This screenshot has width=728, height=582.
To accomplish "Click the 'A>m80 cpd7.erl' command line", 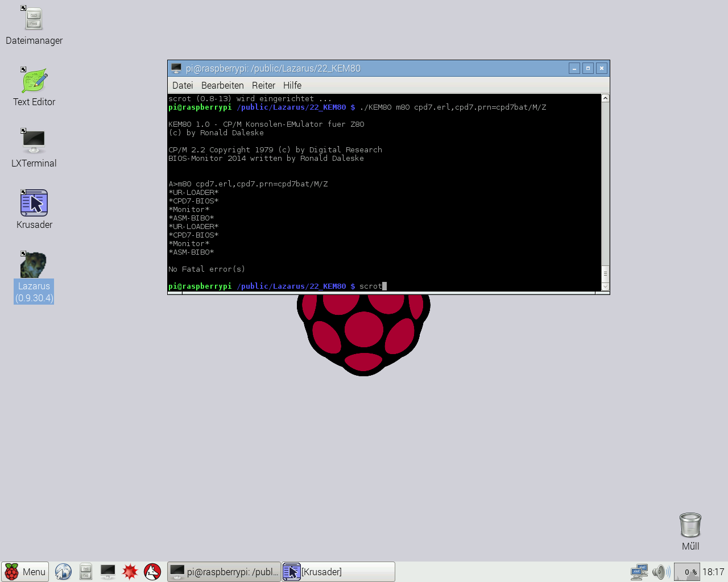I will coord(248,184).
